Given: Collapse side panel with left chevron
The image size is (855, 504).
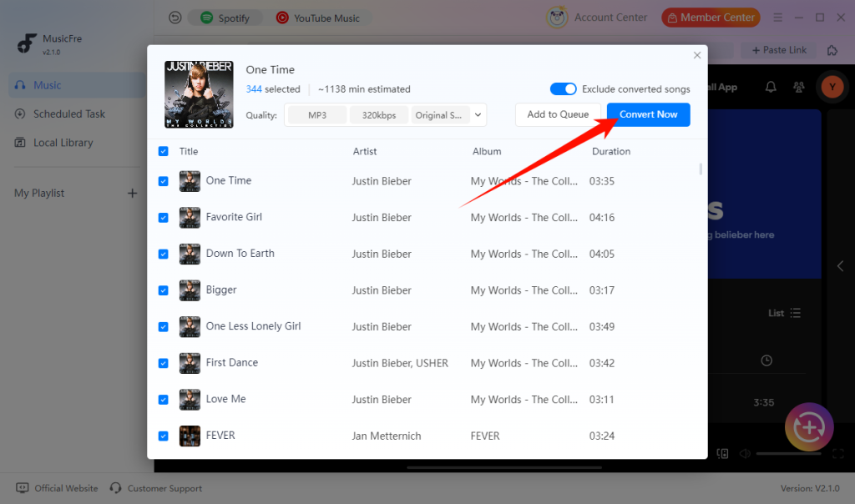Looking at the screenshot, I should click(x=840, y=266).
